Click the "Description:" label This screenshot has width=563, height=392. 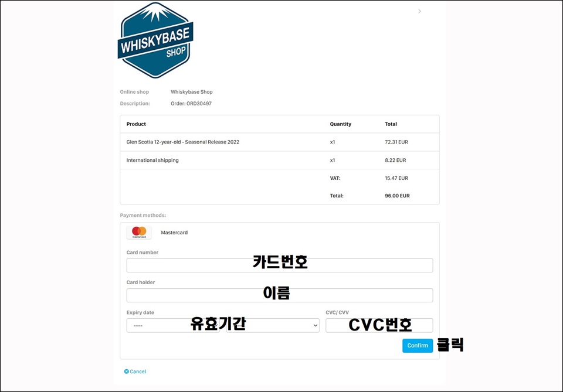[x=135, y=103]
